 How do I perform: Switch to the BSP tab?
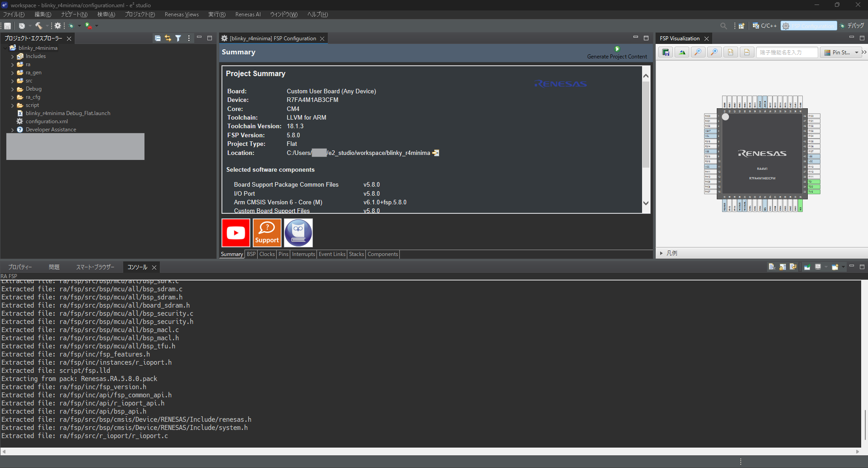pos(251,254)
